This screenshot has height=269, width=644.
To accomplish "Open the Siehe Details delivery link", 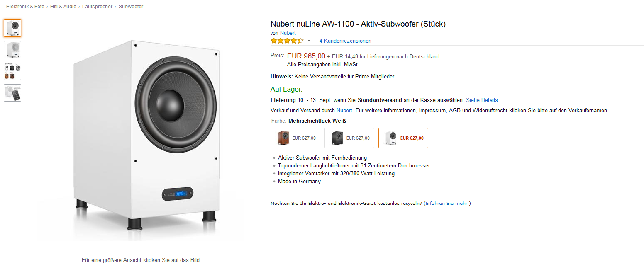I will pos(482,100).
